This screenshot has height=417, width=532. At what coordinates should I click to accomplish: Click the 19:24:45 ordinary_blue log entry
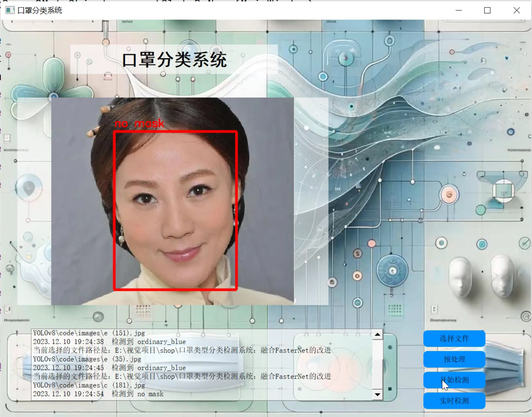[109, 368]
